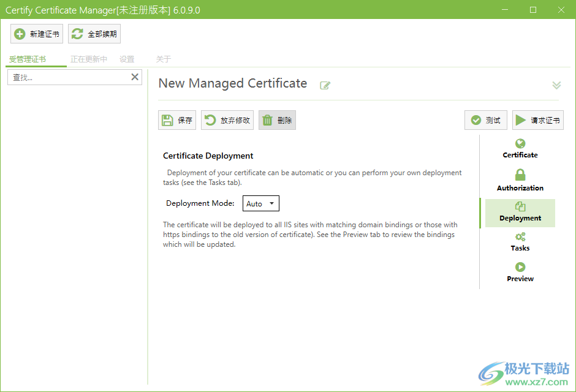Click 放弃修改 discard changes button
Screen dimensions: 576x392
point(227,120)
